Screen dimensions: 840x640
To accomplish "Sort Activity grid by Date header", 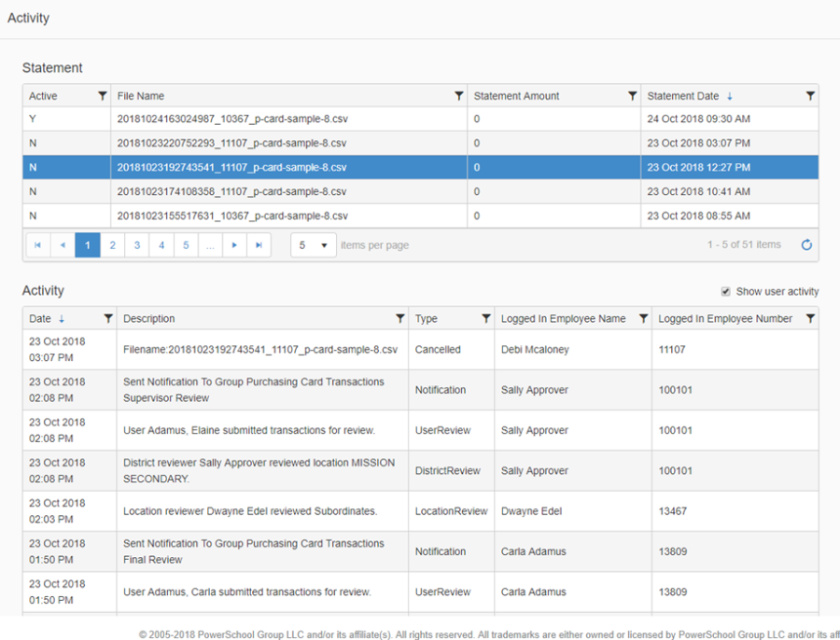I will [x=40, y=319].
